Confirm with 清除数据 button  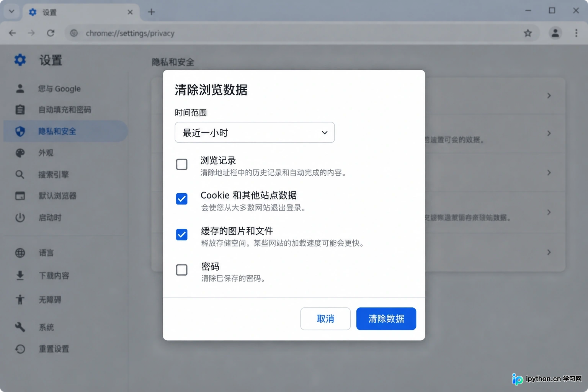point(386,318)
